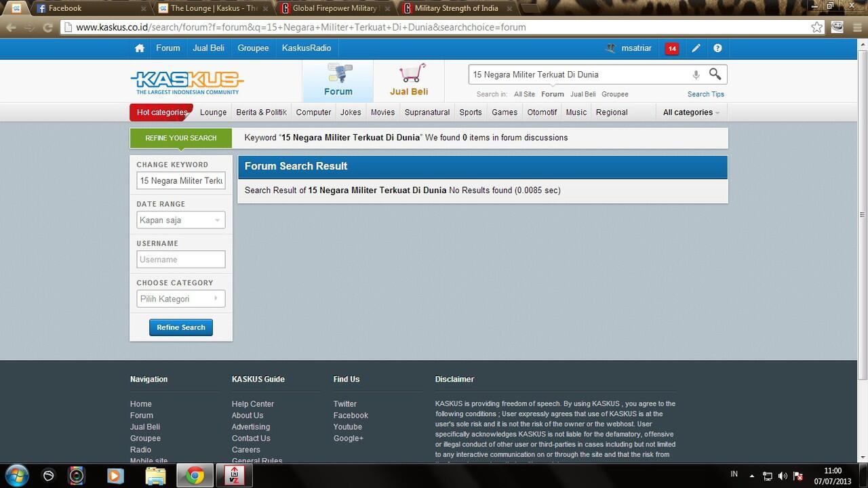The height and width of the screenshot is (488, 868).
Task: Click the volume speaker tray icon
Action: coord(783,476)
